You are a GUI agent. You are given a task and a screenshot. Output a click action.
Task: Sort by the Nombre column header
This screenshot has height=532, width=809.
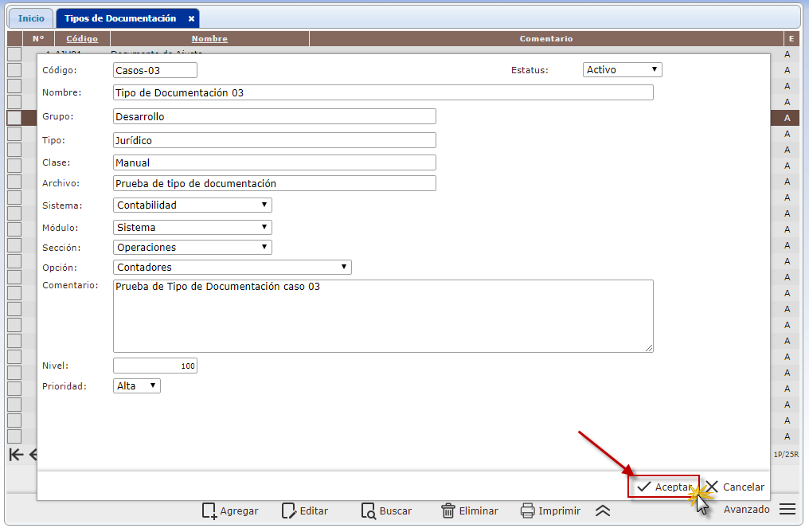coord(209,39)
